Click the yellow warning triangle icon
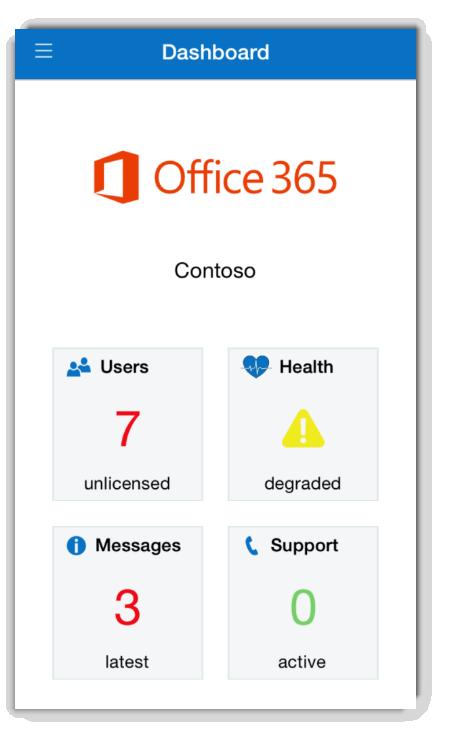This screenshot has width=463, height=742. (303, 429)
